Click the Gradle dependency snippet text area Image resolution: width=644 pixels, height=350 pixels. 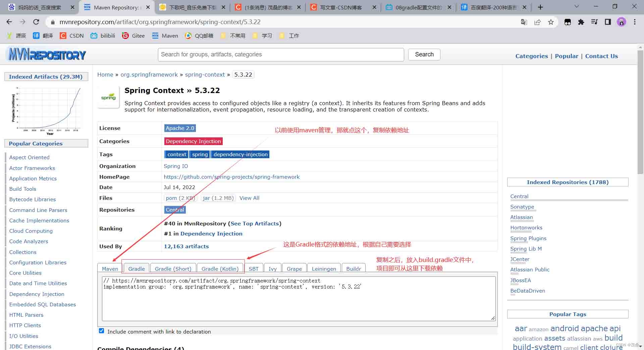(299, 299)
